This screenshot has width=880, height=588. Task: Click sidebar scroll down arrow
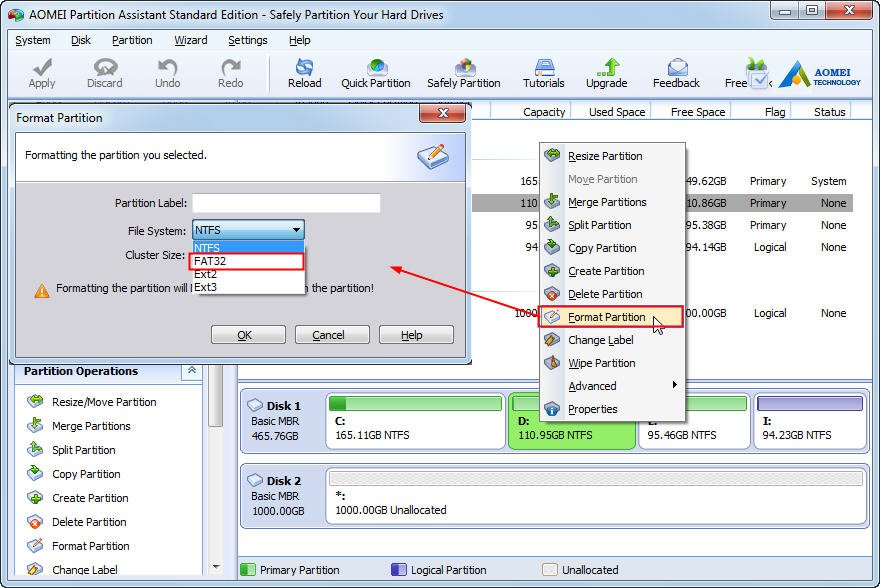click(216, 567)
